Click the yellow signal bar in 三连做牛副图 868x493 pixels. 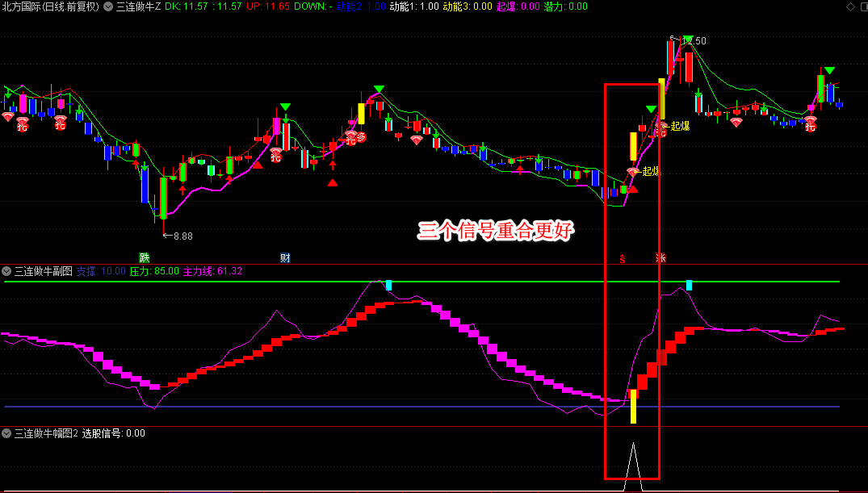click(633, 407)
